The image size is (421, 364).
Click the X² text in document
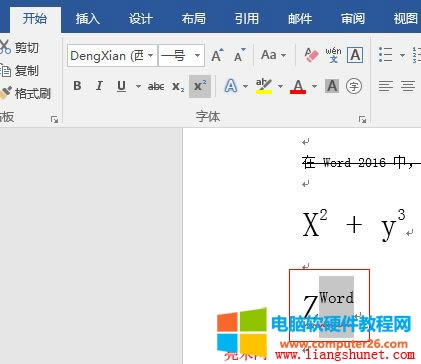tap(315, 223)
